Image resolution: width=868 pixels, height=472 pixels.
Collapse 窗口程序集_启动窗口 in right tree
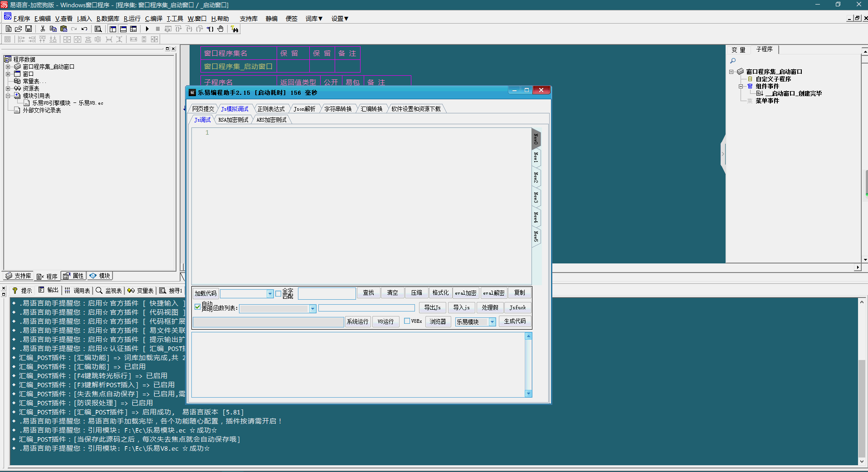pyautogui.click(x=731, y=72)
